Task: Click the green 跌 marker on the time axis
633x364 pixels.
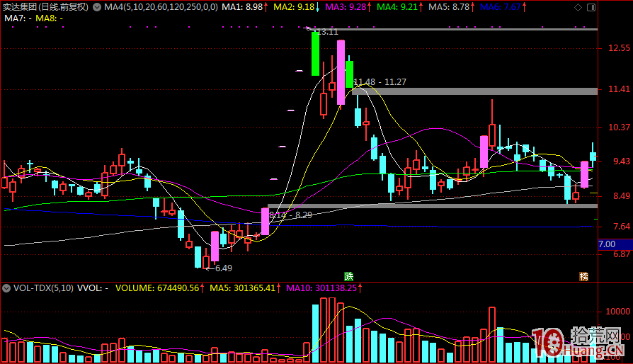Action: tap(349, 276)
